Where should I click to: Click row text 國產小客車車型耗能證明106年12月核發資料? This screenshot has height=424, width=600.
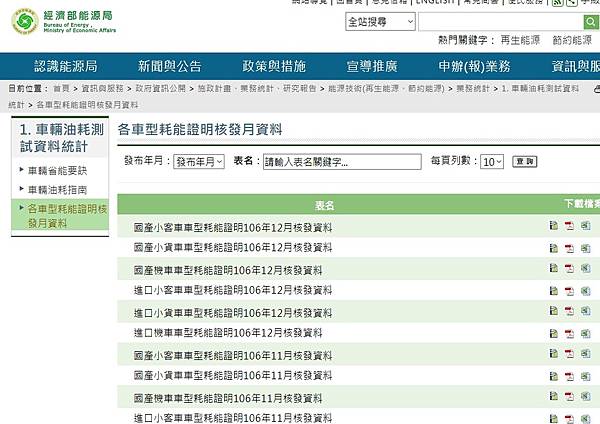click(233, 228)
